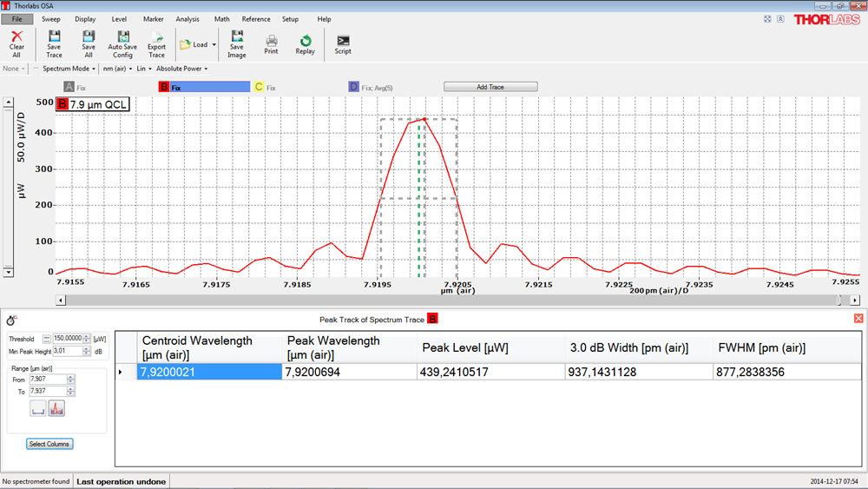This screenshot has height=489, width=868.
Task: Select the Peak Wavelength cell 7,9200694
Action: (x=349, y=372)
